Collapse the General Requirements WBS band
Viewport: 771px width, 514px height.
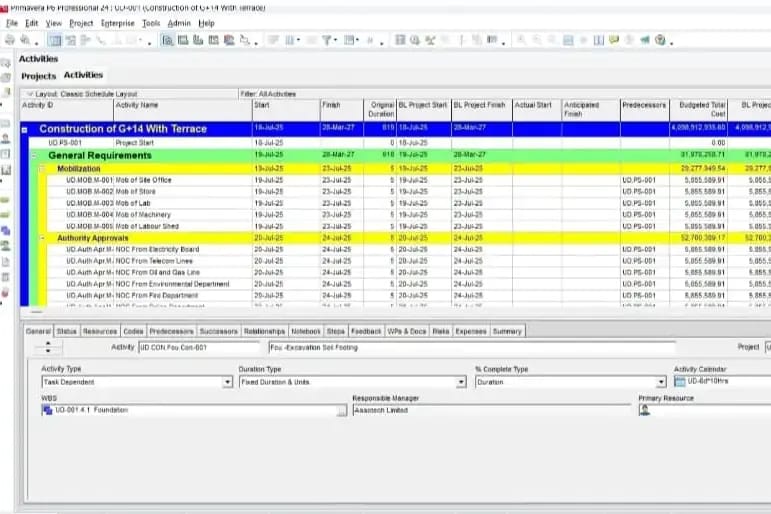pyautogui.click(x=33, y=156)
